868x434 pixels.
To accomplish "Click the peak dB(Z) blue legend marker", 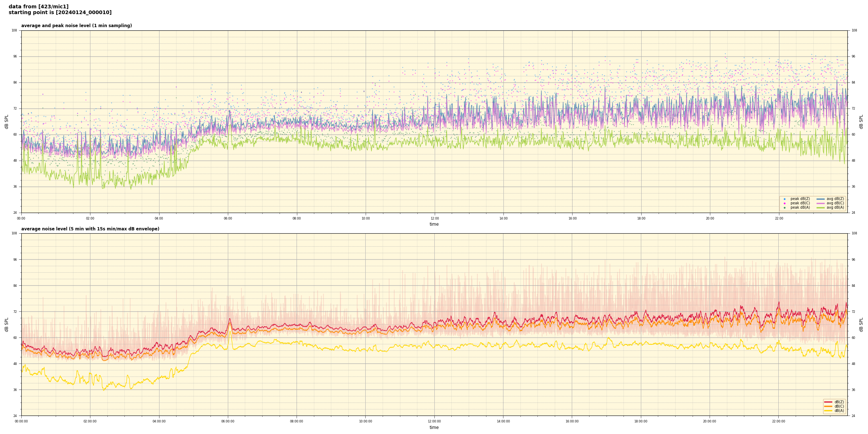I will [784, 199].
